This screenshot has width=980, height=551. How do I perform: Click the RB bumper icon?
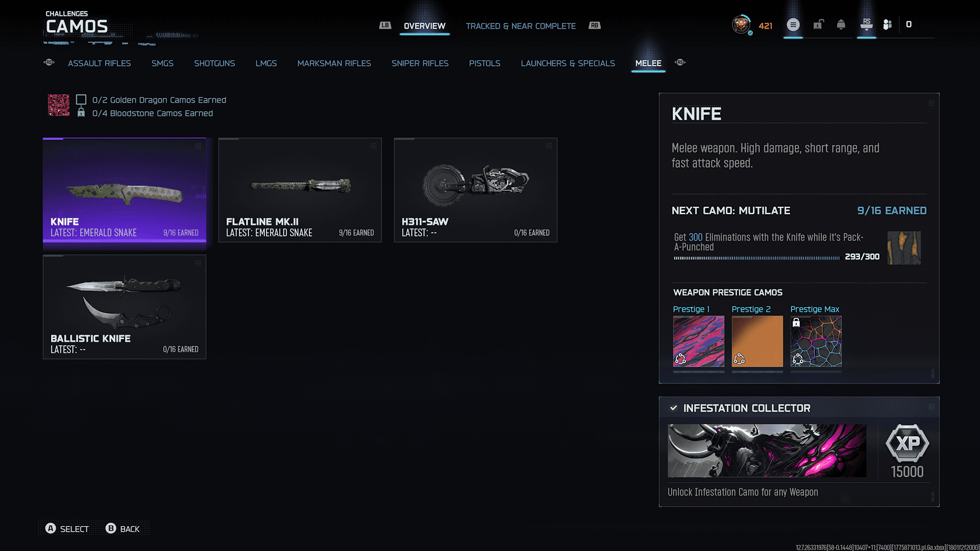[x=595, y=26]
